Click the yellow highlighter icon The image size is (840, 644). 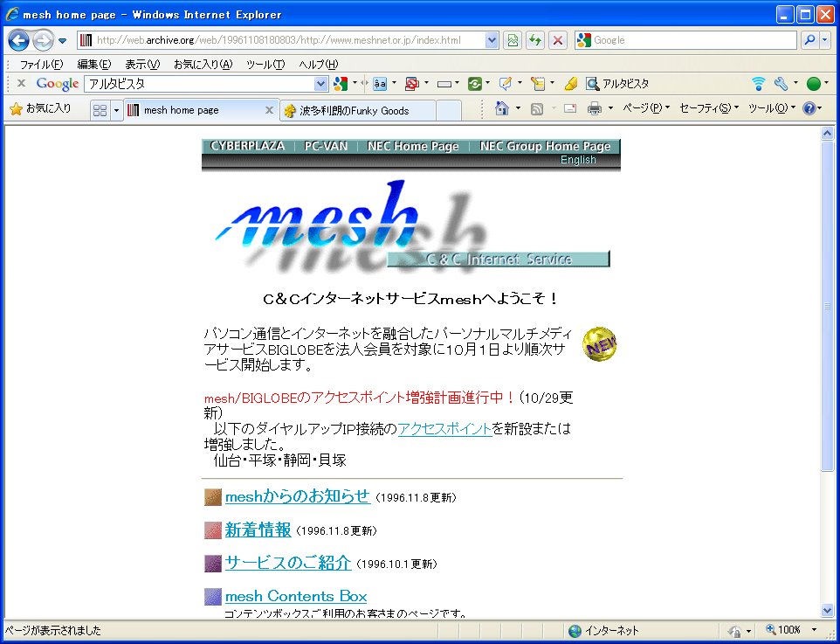[570, 84]
